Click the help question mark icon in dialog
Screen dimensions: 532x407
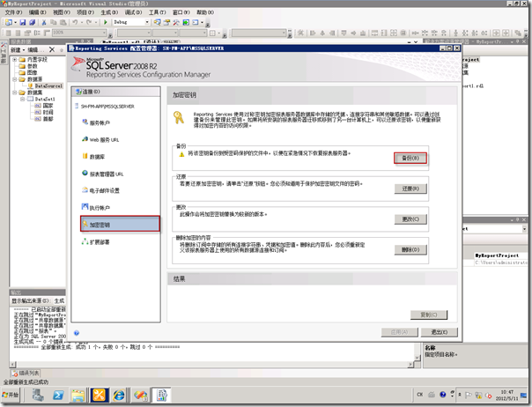[77, 333]
